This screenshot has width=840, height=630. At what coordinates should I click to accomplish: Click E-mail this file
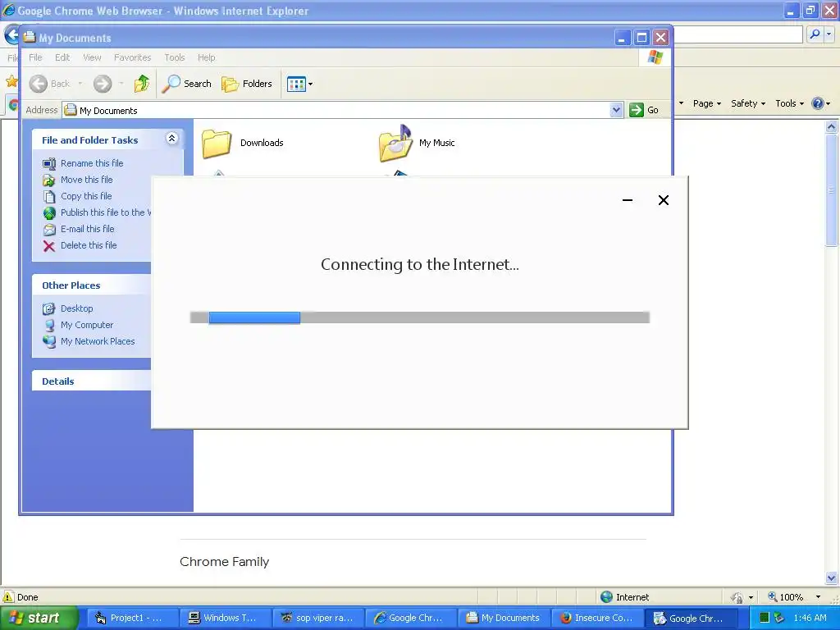click(87, 229)
